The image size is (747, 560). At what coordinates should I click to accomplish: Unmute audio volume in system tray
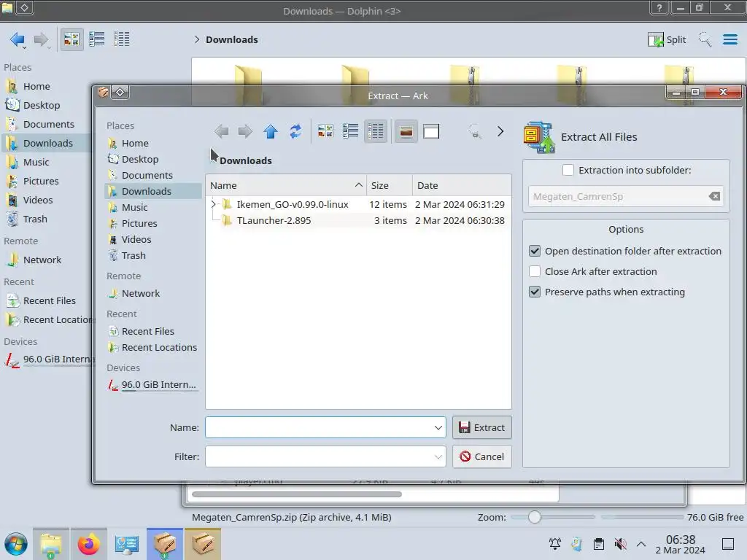(x=620, y=544)
